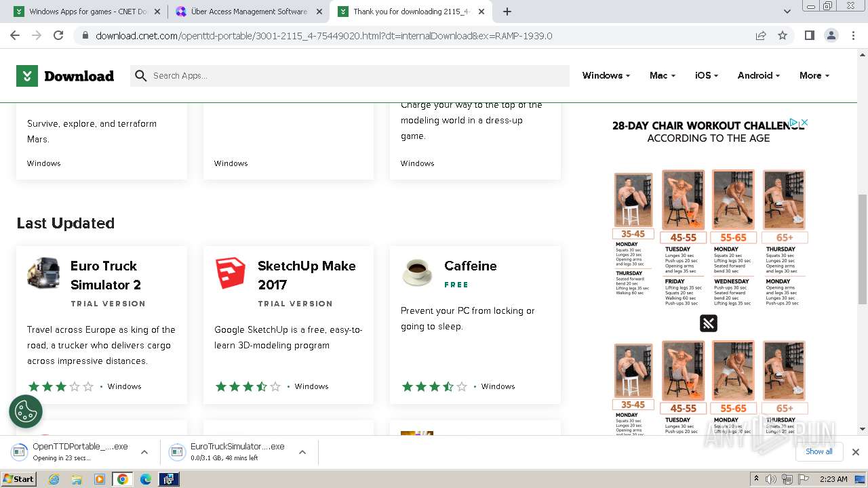868x488 pixels.
Task: Click the black square logo in the ad
Action: coord(709,323)
